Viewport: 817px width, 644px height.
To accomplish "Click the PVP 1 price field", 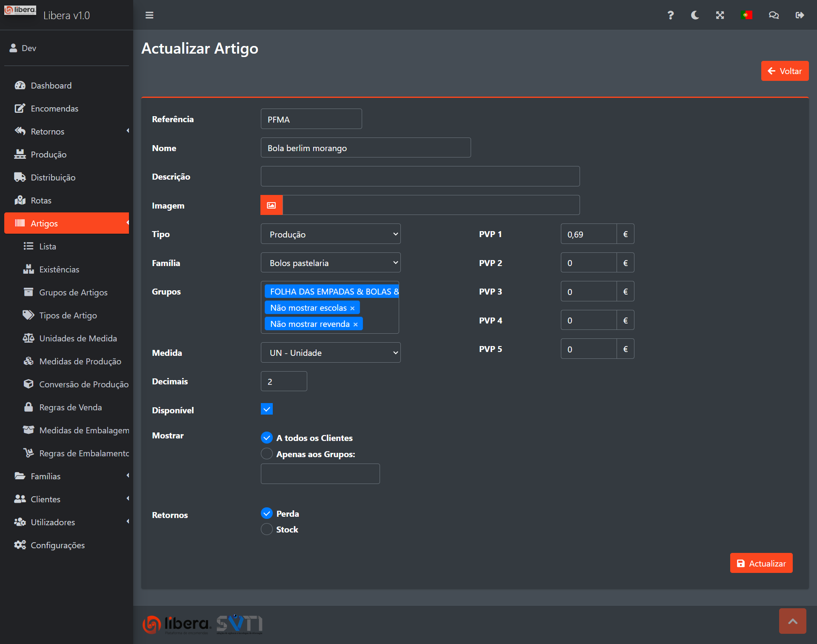I will click(588, 234).
